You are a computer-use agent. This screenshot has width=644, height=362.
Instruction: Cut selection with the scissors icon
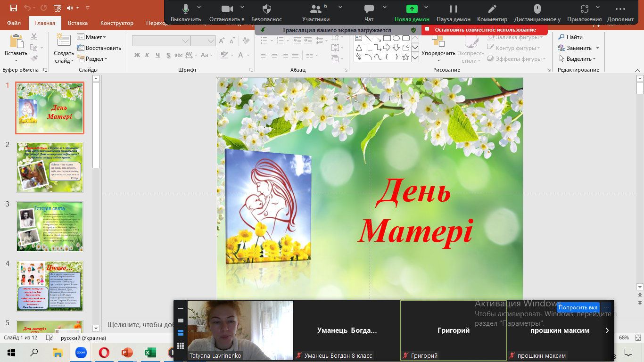(34, 37)
